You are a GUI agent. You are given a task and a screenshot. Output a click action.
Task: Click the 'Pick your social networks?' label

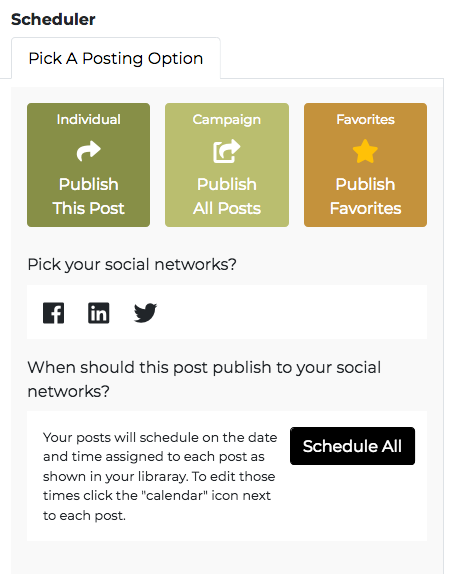[132, 264]
